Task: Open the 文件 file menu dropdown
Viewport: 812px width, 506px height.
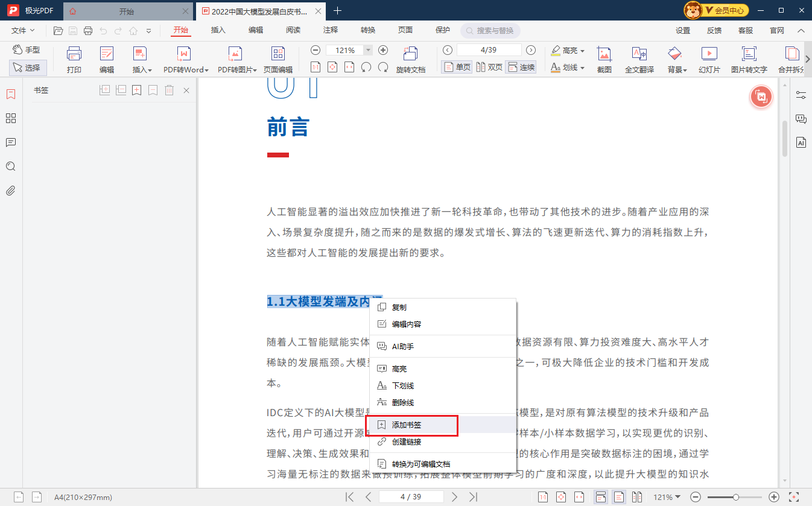Action: (x=23, y=30)
